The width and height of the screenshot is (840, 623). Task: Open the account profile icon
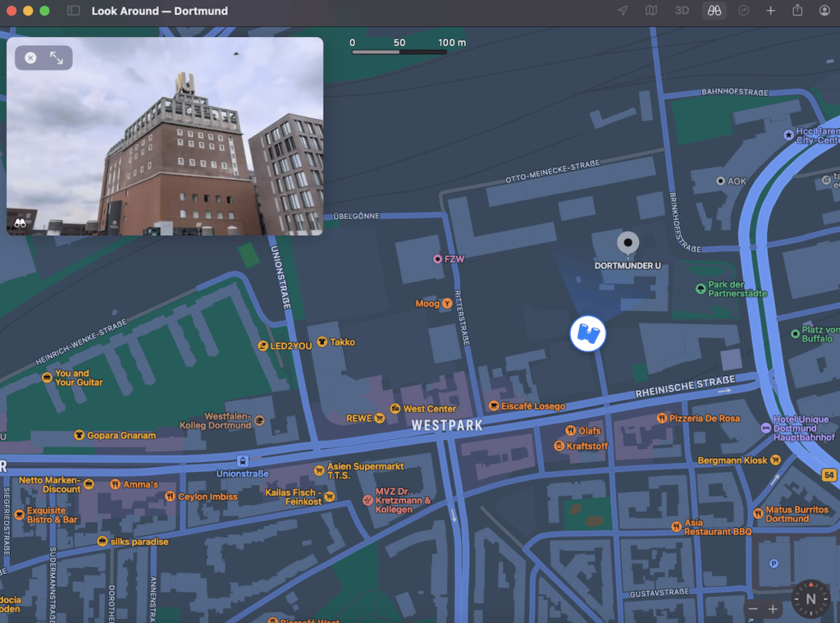(x=824, y=11)
